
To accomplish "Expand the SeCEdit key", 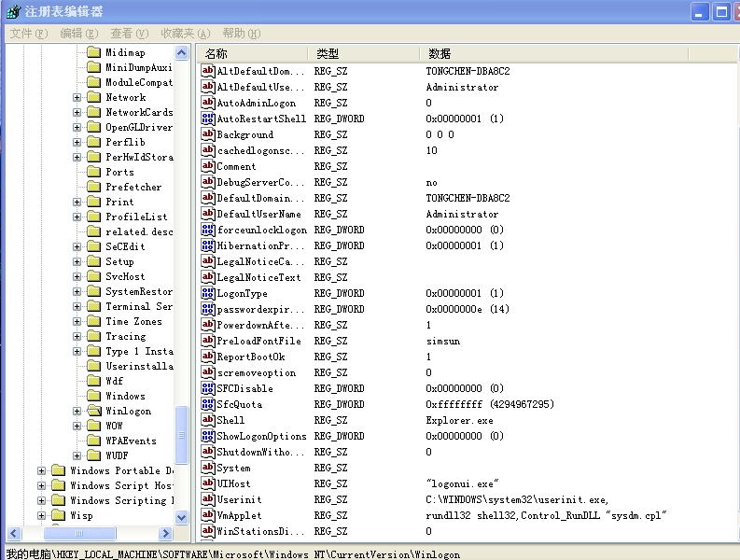I will tap(77, 247).
